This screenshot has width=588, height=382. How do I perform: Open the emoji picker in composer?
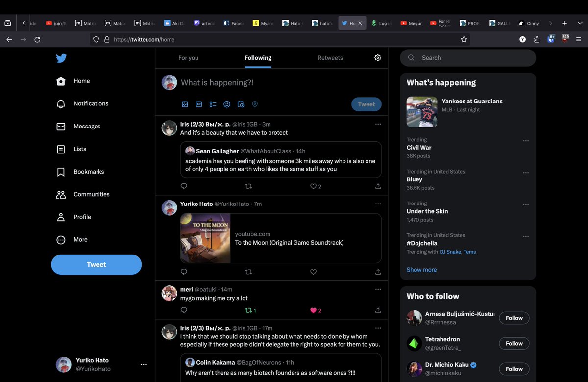click(227, 104)
